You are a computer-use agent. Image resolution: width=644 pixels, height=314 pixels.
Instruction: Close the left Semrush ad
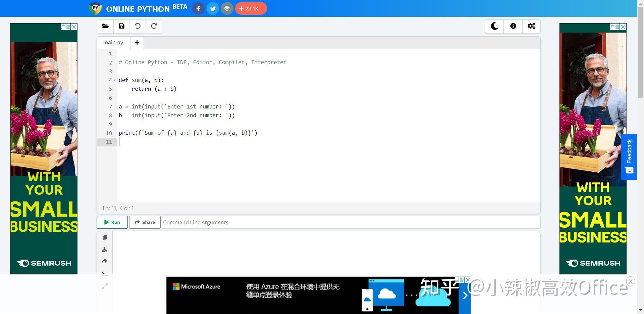pos(74,27)
